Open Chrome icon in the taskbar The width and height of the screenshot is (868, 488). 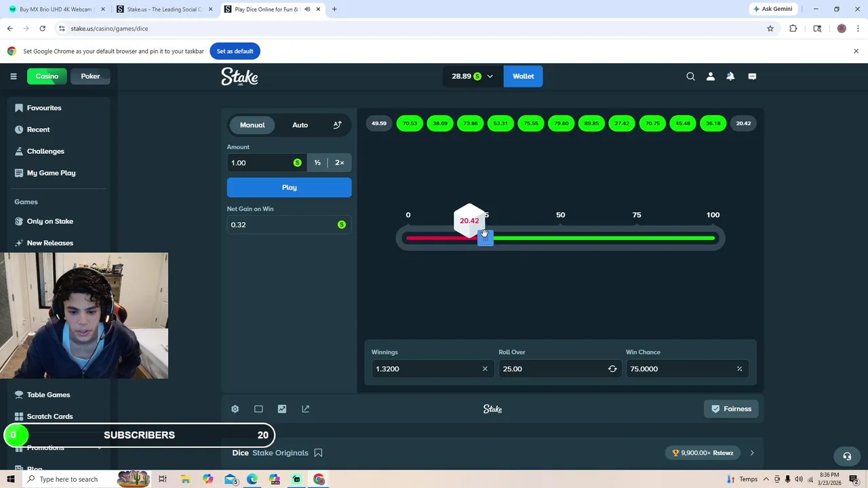click(x=319, y=479)
